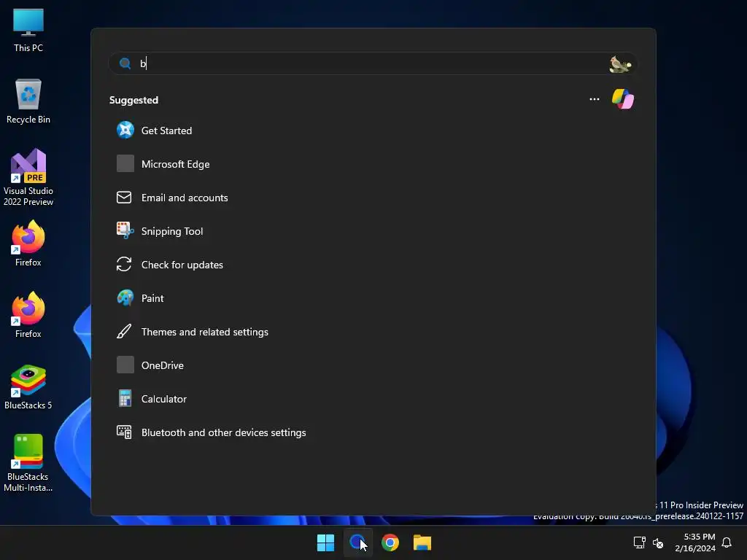Select BlueStacks 5 desktop shortcut
Screen dimensions: 747x560
click(x=28, y=387)
